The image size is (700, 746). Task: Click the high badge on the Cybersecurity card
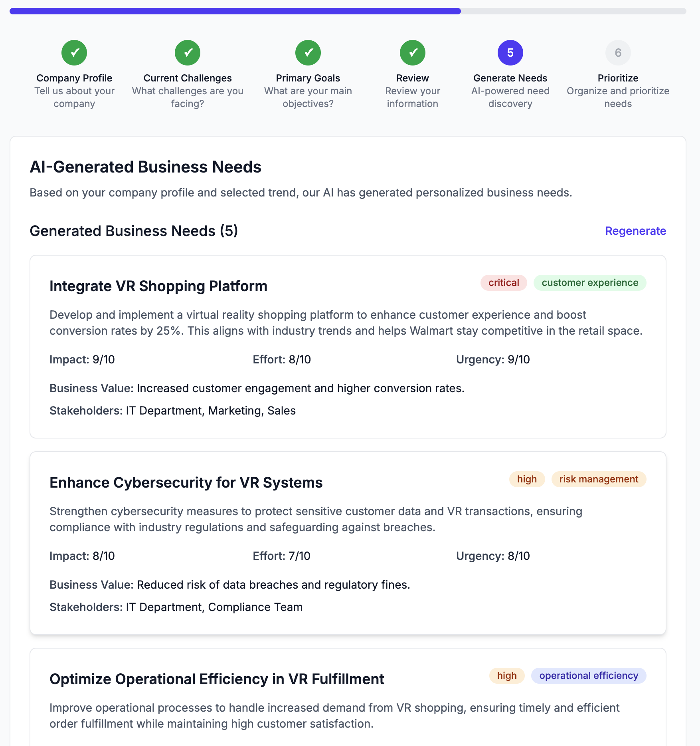point(527,479)
